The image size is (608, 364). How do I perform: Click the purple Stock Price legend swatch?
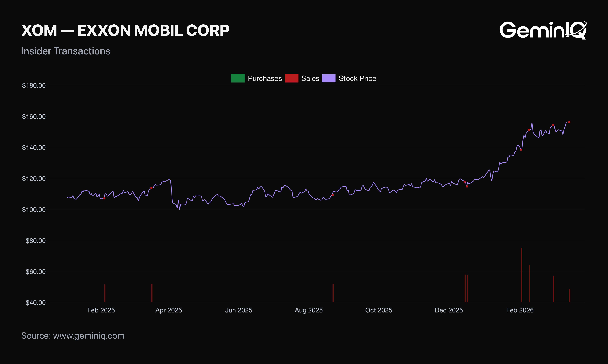click(329, 78)
